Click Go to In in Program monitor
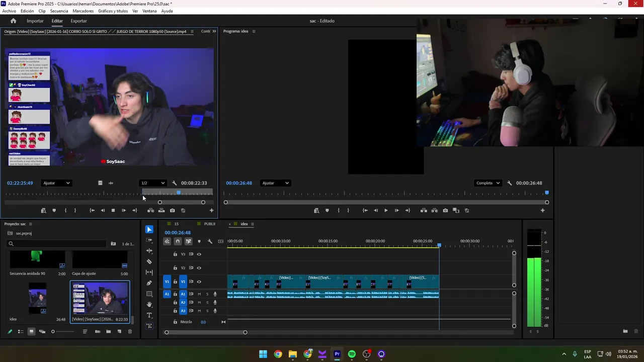Screen dimensions: 644x362 click(365, 211)
